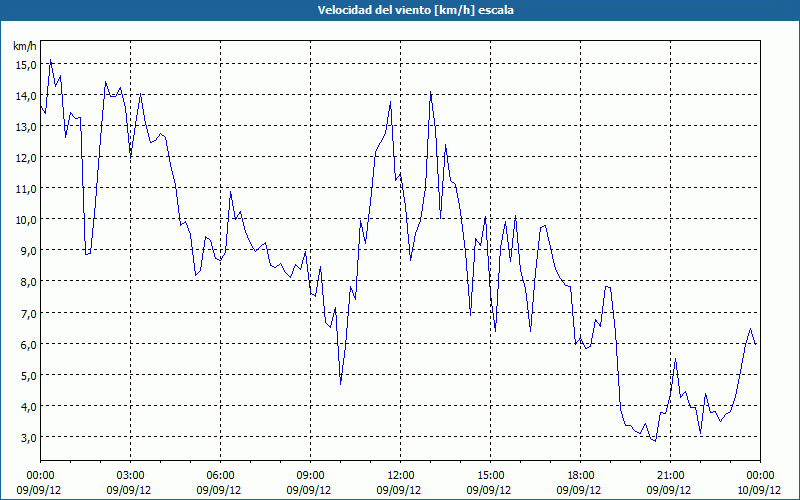Click the 03:00 time label
Screen dimensions: 800x500
[131, 476]
